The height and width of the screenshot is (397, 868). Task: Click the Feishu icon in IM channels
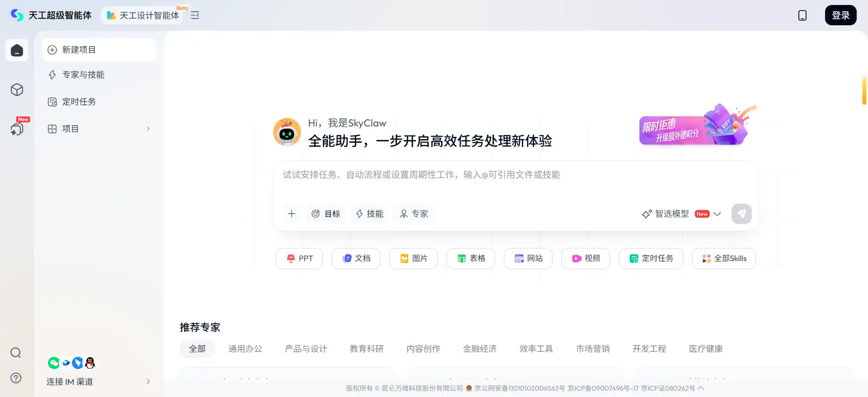point(66,363)
